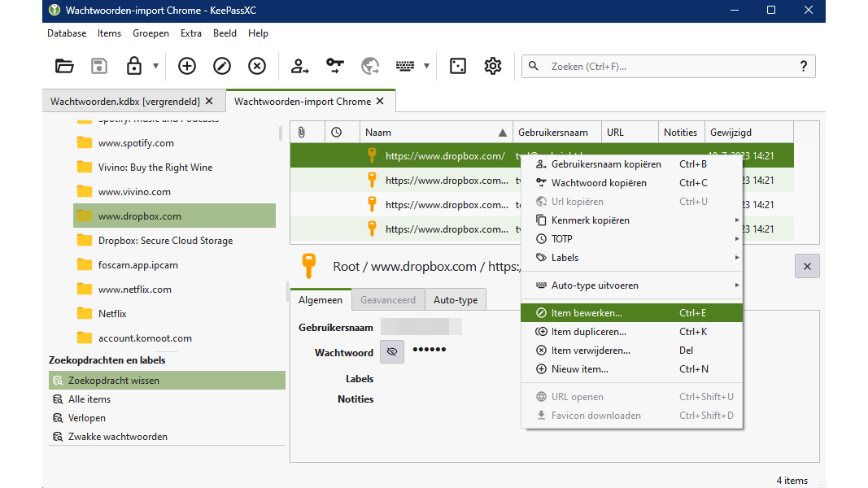Choose Item dupliceren... in context menu
Screen dimensions: 868x488
click(631, 331)
